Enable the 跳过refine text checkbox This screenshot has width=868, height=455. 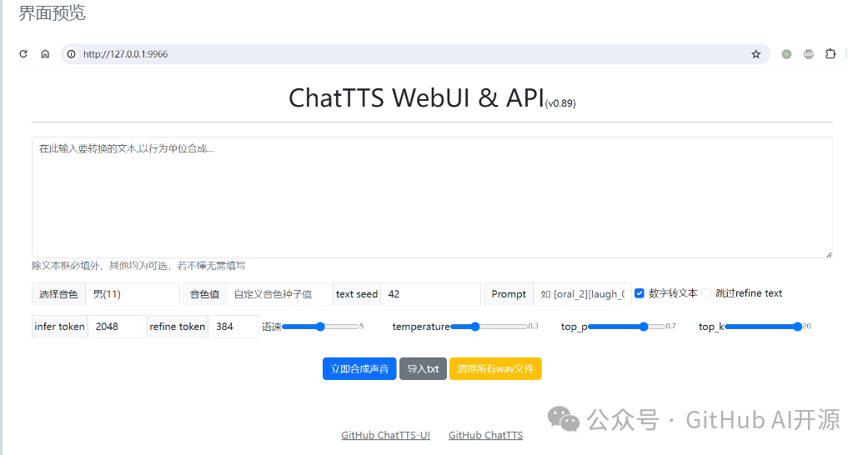tap(706, 293)
